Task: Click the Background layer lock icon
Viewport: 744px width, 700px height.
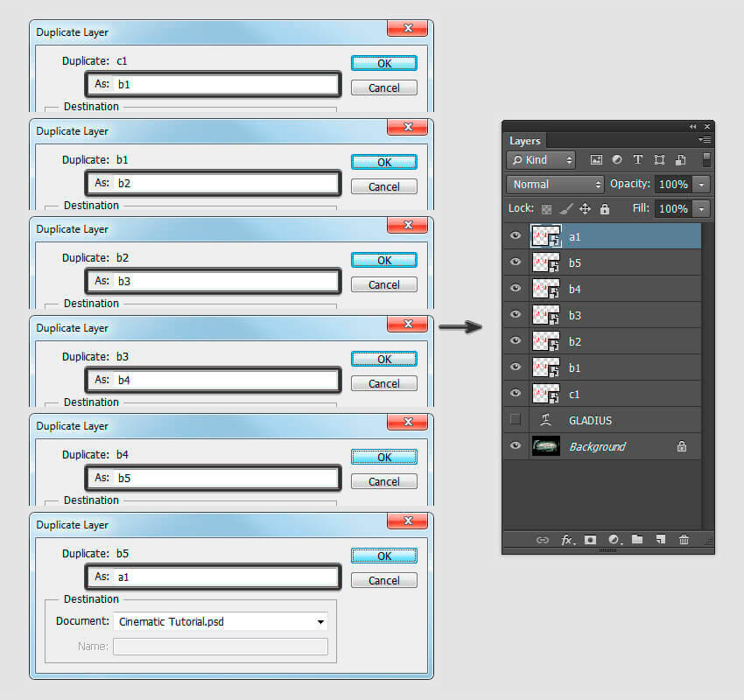Action: pyautogui.click(x=682, y=445)
